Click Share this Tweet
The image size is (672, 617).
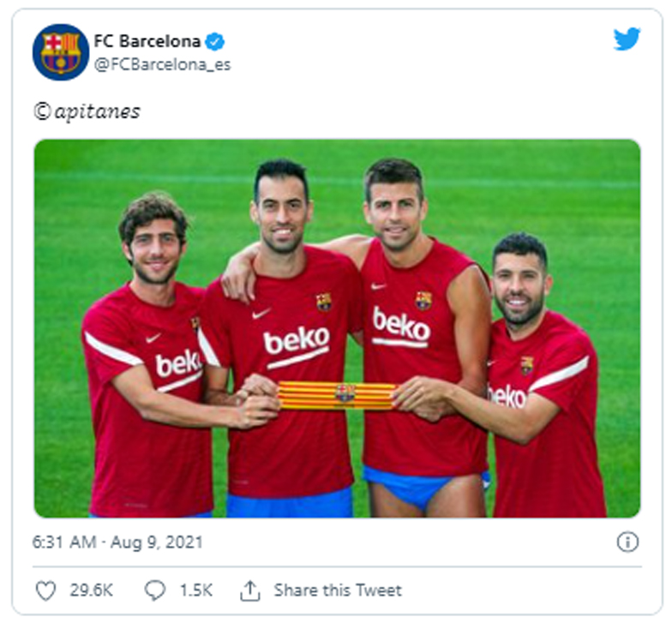click(x=338, y=590)
